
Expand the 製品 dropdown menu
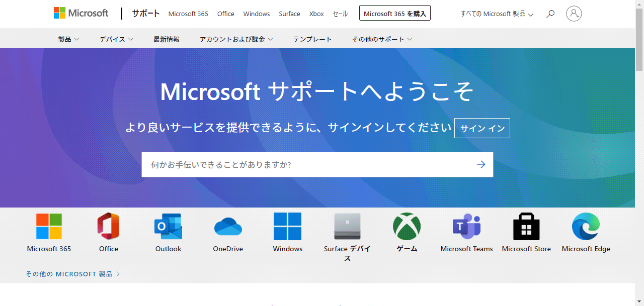68,39
